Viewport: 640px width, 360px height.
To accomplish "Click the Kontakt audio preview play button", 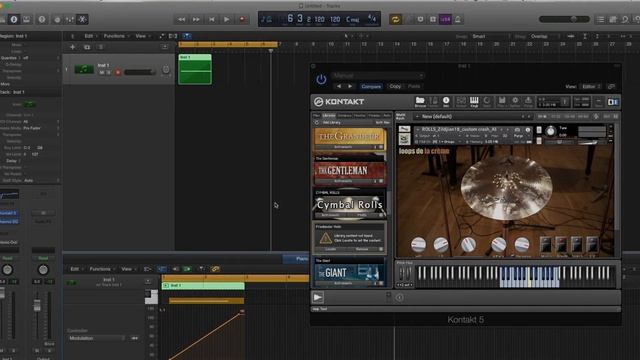I will tap(318, 297).
